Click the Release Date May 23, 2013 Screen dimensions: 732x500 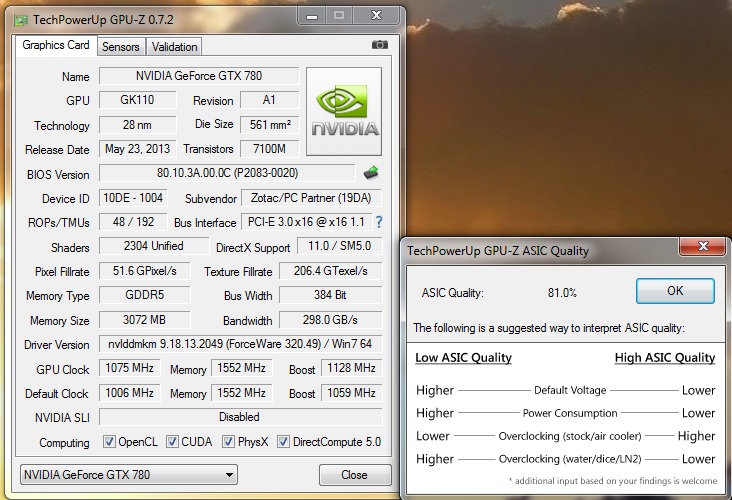point(138,149)
